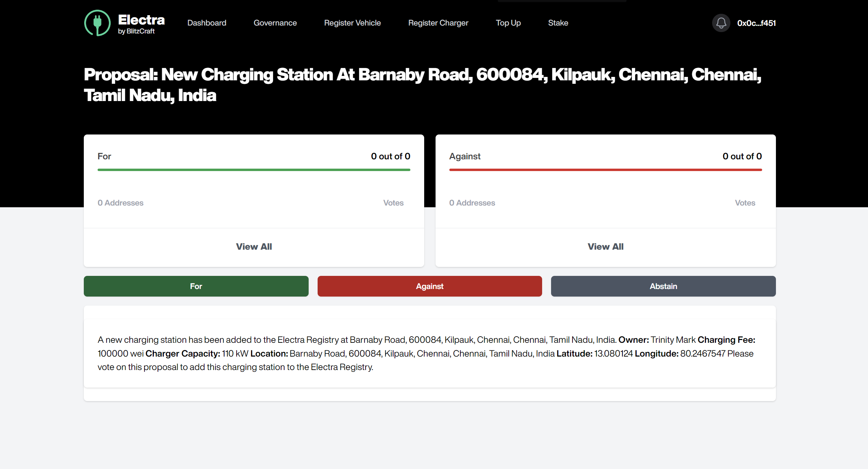Click the 'Charging Fee:' label
The image size is (868, 469).
click(727, 340)
